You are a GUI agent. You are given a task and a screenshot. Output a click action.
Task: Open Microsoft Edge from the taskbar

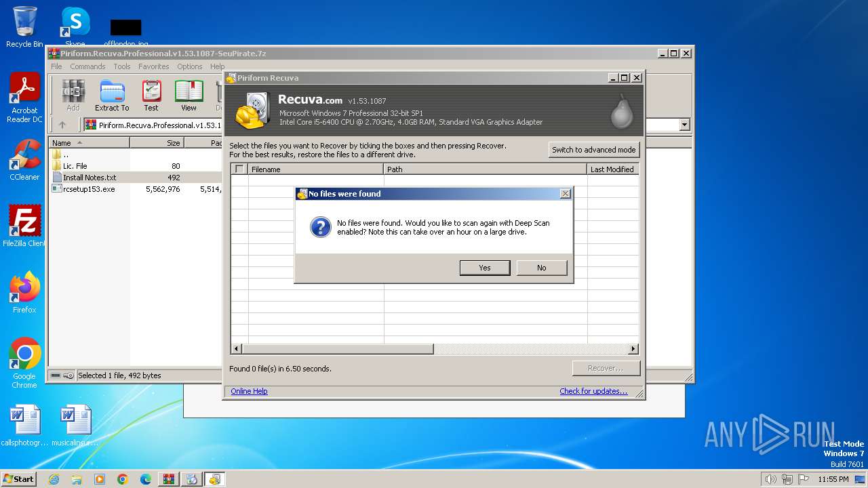146,479
